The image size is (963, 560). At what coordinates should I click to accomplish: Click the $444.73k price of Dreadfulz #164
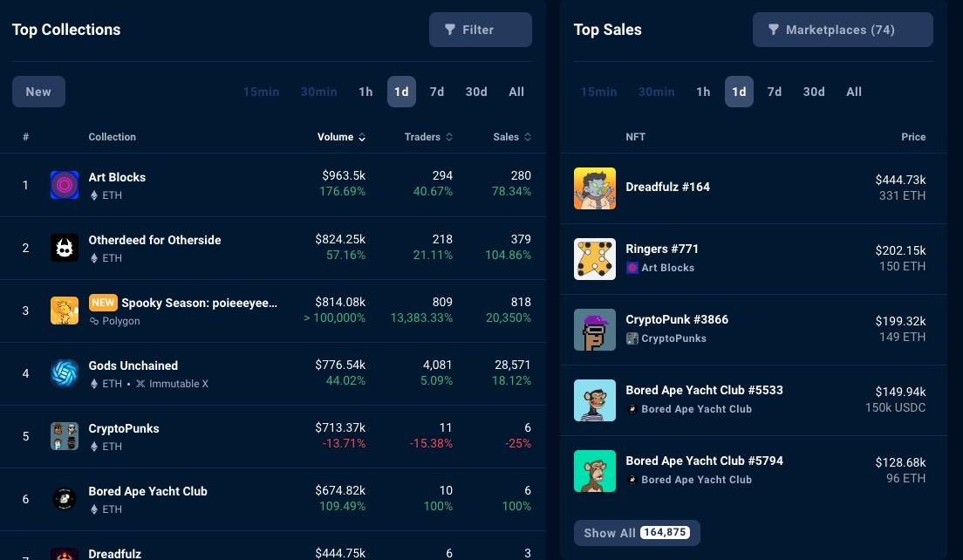(x=900, y=180)
